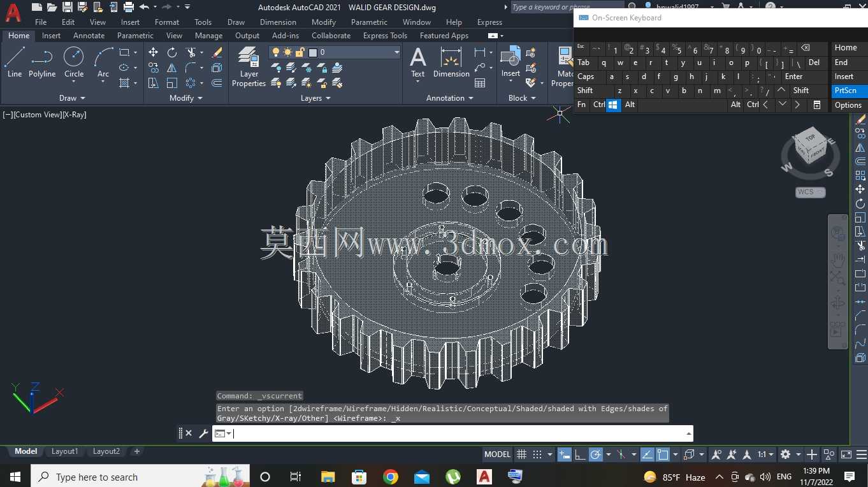Activate the Rotate tool in Modify panel
Viewport: 868px width, 487px height.
coord(172,52)
